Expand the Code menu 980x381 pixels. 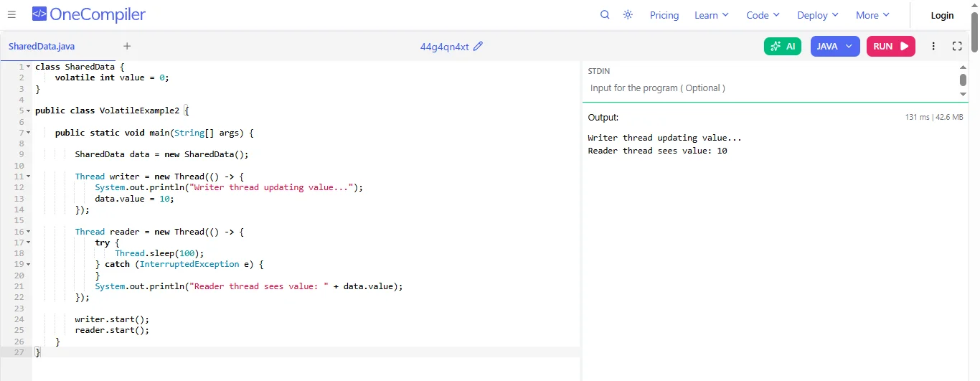[763, 15]
